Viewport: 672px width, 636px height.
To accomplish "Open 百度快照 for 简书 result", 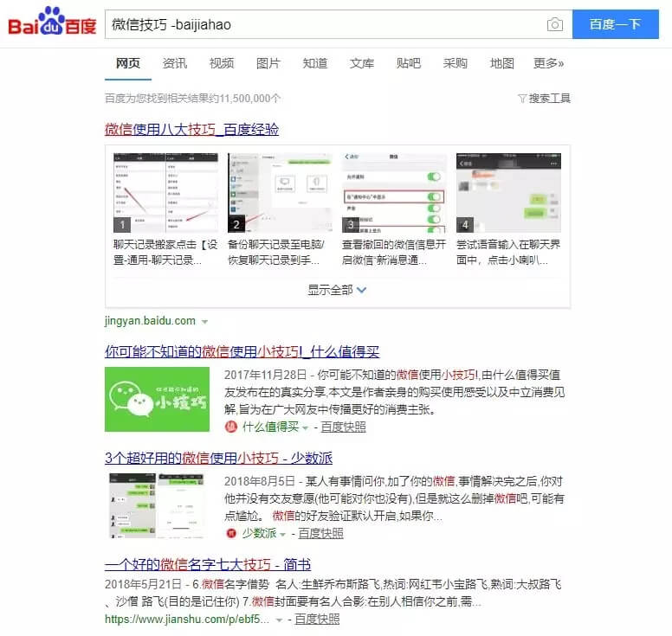I will coord(317,620).
